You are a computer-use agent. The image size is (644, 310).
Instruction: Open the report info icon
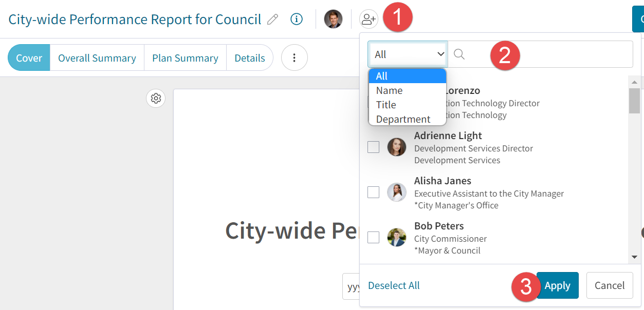point(297,19)
